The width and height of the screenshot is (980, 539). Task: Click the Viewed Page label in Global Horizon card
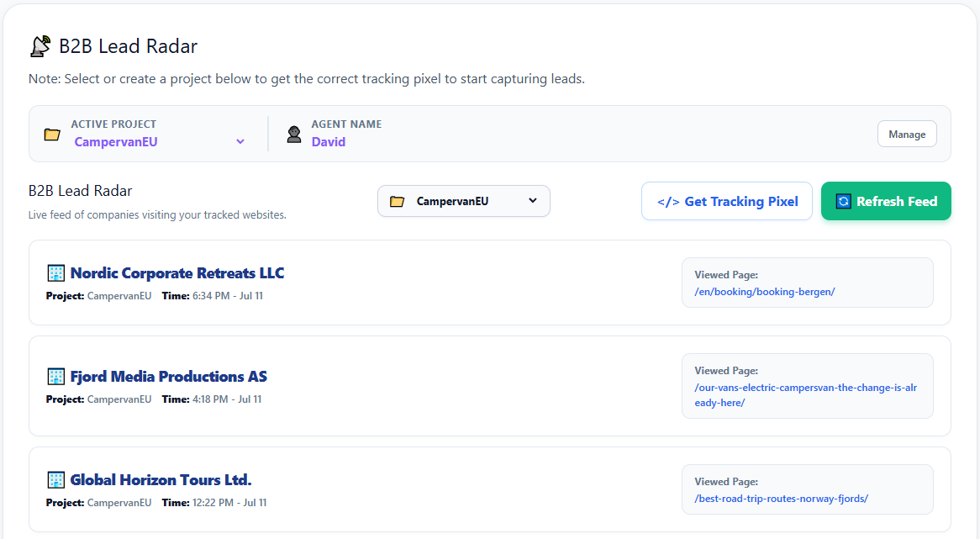tap(726, 482)
